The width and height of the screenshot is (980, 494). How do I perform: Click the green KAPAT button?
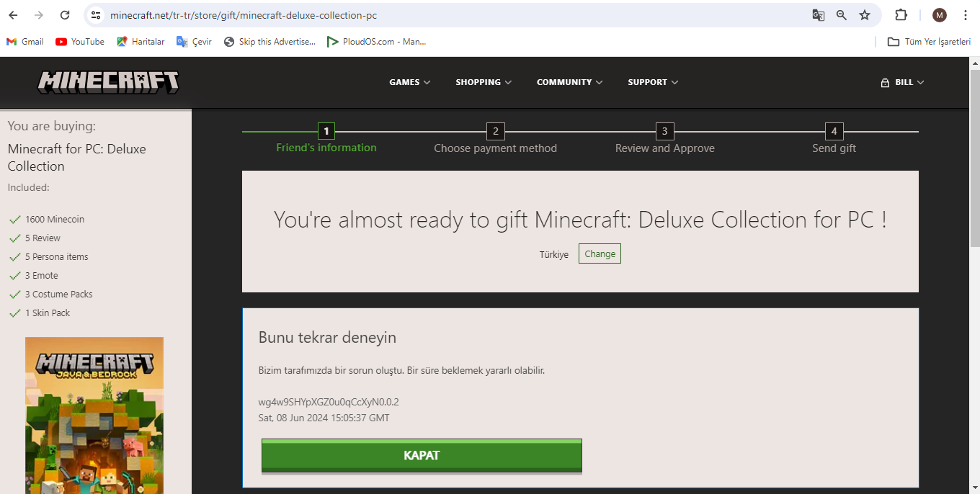[x=422, y=456]
